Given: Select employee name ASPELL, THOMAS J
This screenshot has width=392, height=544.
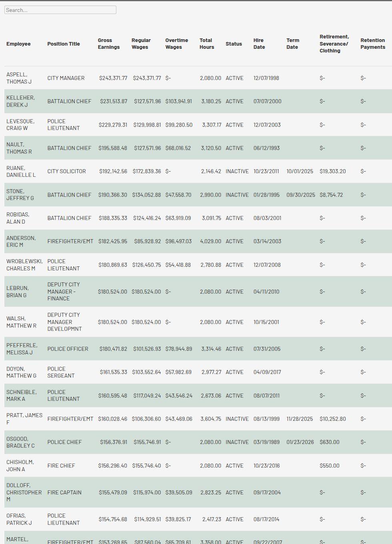Looking at the screenshot, I should pyautogui.click(x=19, y=78).
